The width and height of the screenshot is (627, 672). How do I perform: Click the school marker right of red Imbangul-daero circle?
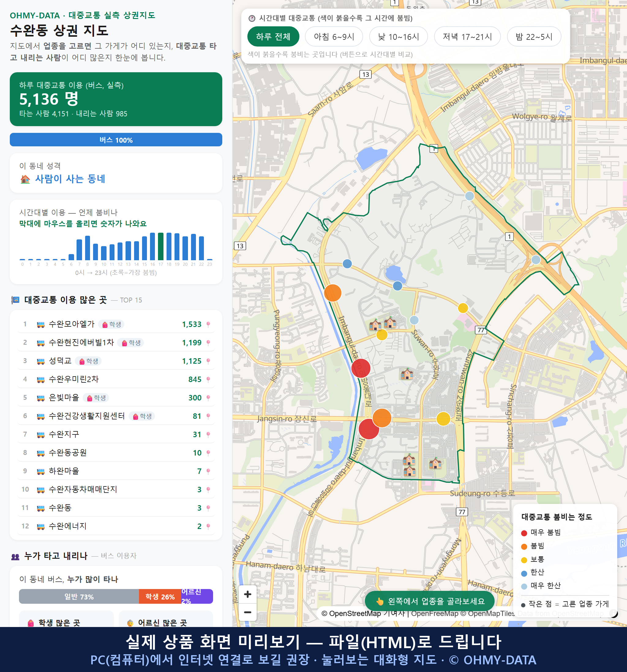[407, 374]
